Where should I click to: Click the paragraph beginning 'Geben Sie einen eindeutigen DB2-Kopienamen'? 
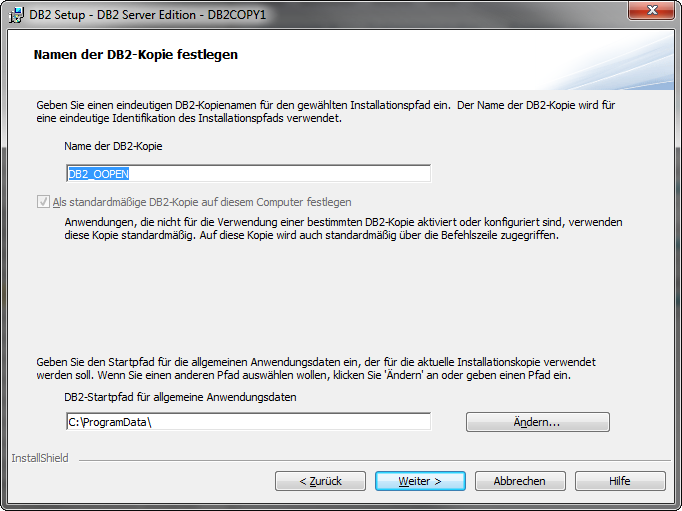coord(326,111)
